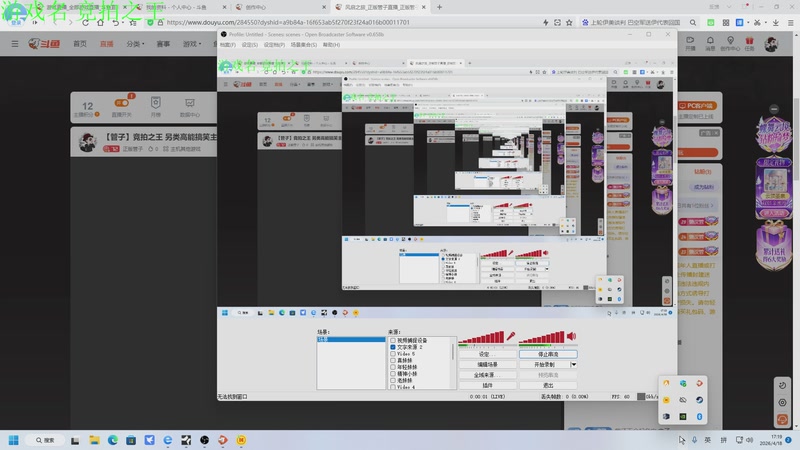
Task: Click the 停止串流 button in OBS
Action: (x=548, y=354)
